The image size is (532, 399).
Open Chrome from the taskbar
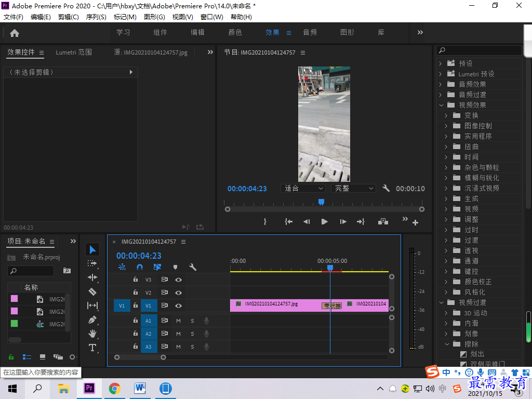coord(115,389)
